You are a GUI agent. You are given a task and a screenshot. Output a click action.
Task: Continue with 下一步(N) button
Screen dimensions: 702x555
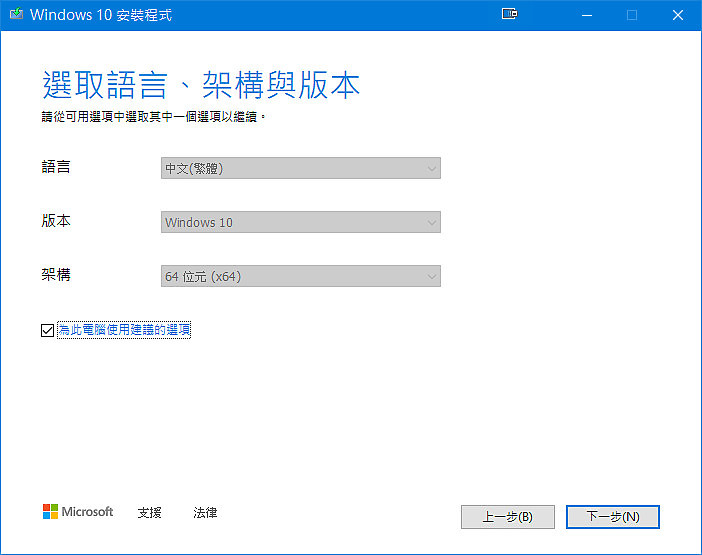(x=613, y=517)
